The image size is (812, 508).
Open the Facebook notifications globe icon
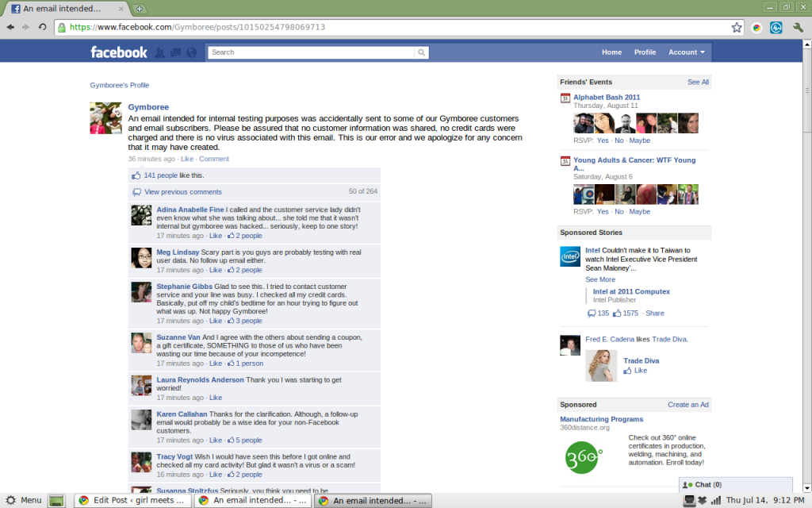click(x=192, y=52)
